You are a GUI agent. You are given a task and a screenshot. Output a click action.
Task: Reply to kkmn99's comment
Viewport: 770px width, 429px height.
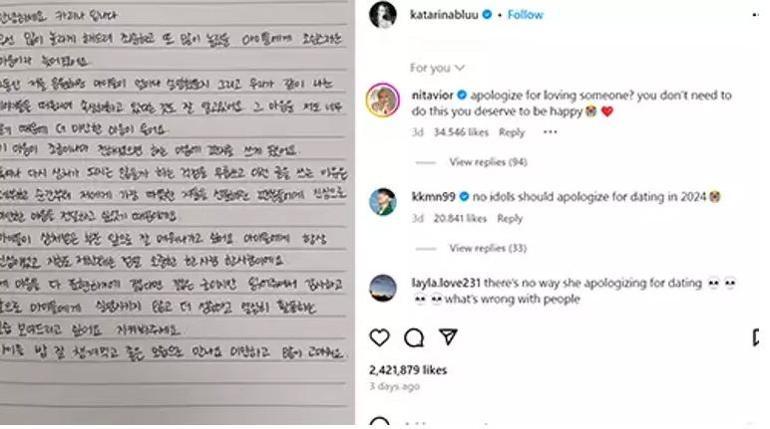click(x=510, y=218)
